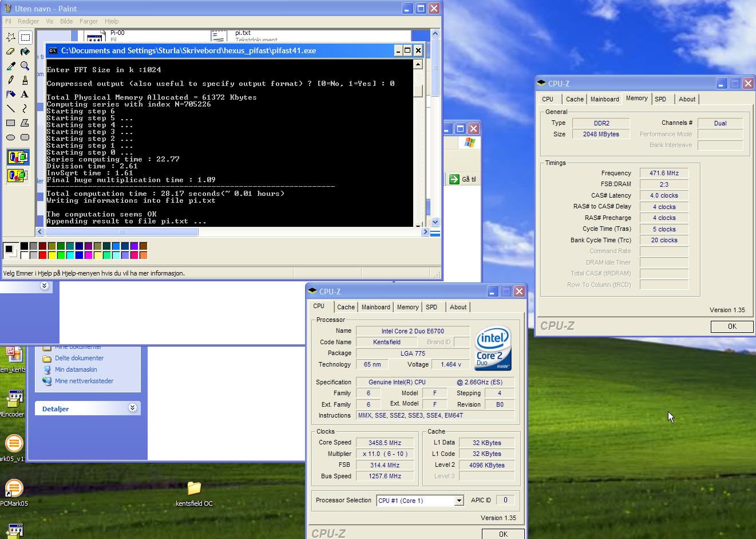Viewport: 756px width, 539px height.
Task: Enable transparent selection option in Paint toolbox
Action: 18,175
